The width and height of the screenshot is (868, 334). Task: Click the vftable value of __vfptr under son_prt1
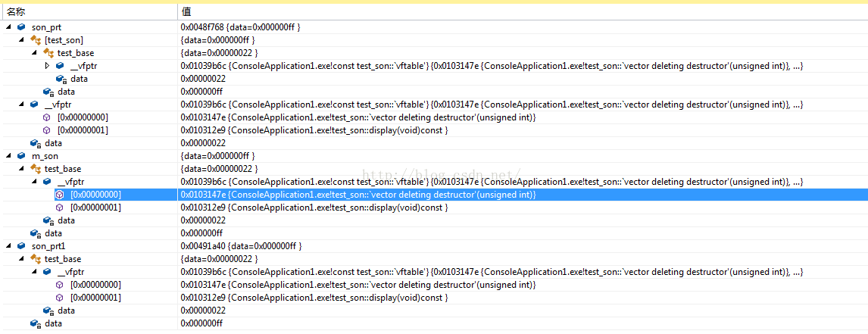click(x=492, y=272)
